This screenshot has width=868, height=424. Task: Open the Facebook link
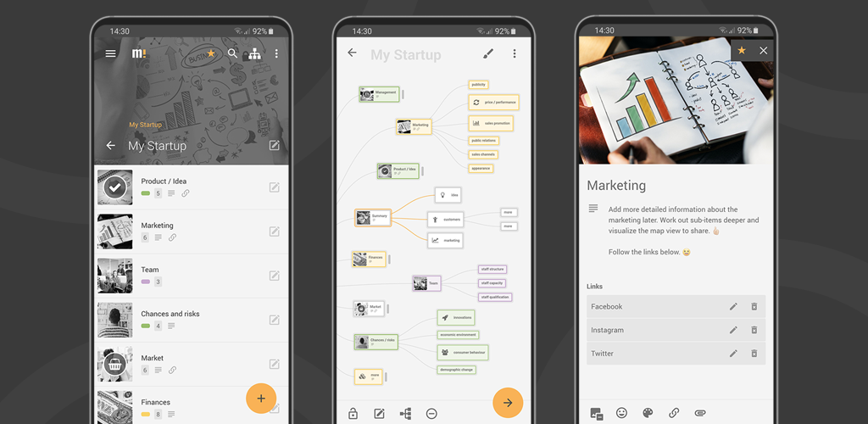(676, 306)
